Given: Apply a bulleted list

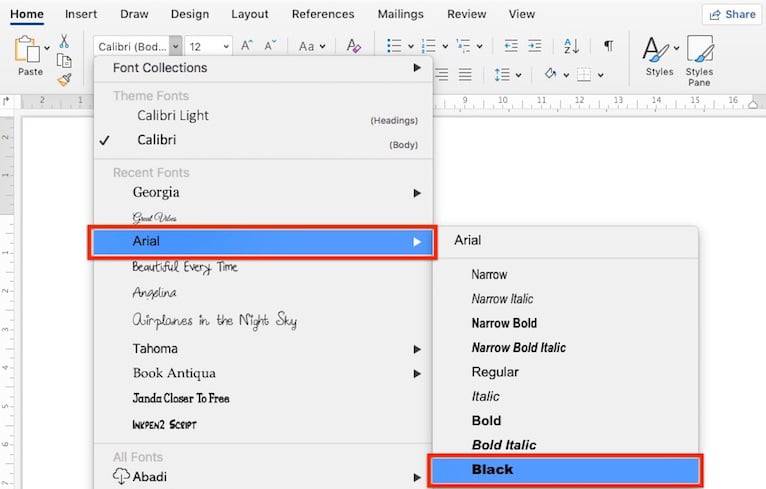Looking at the screenshot, I should point(394,46).
